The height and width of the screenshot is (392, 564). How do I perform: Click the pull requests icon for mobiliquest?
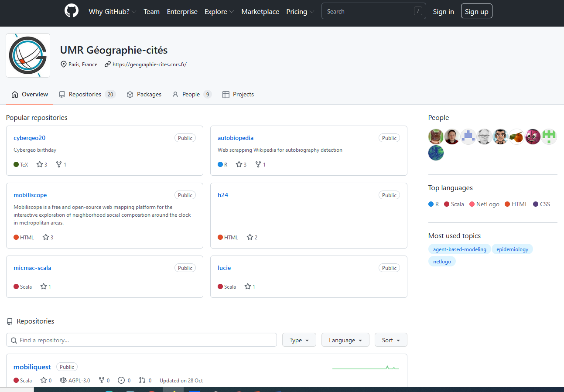[x=142, y=380]
